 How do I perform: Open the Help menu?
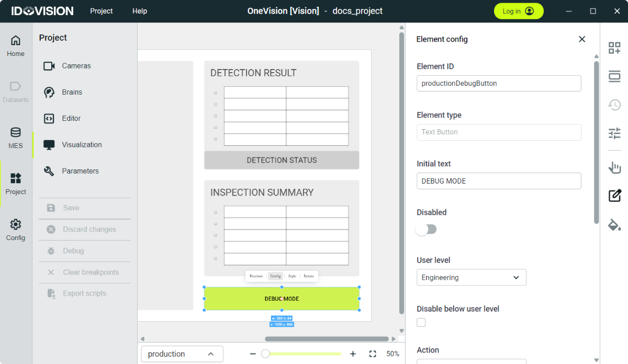click(x=140, y=11)
